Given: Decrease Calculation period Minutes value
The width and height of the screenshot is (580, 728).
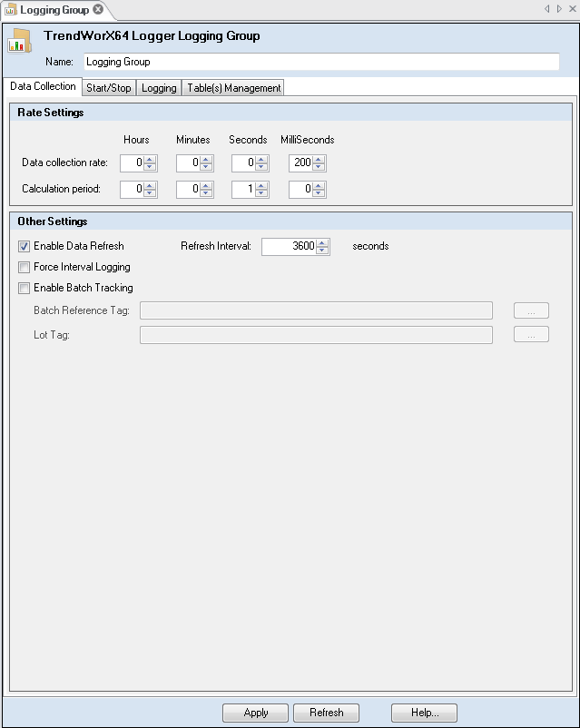Looking at the screenshot, I should point(207,194).
